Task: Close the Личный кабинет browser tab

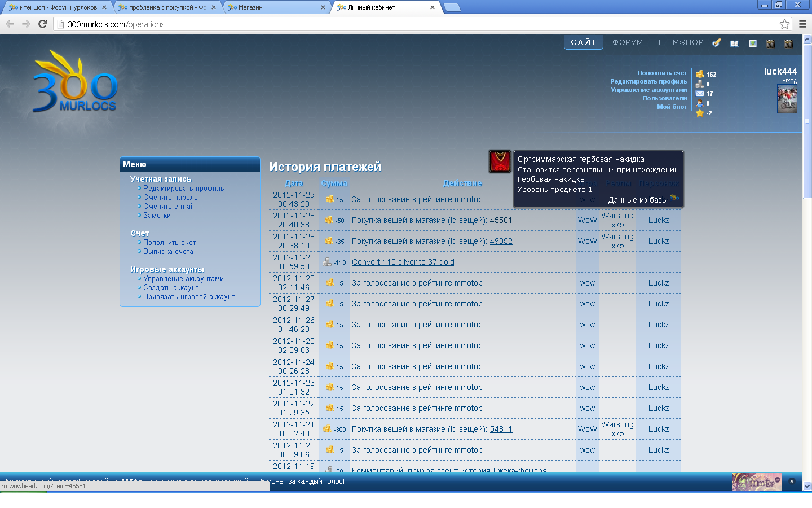Action: pyautogui.click(x=433, y=7)
